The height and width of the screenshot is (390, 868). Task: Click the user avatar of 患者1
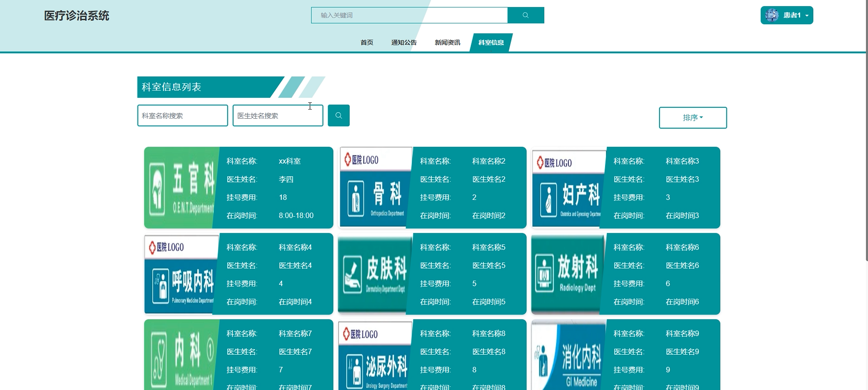[x=772, y=15]
